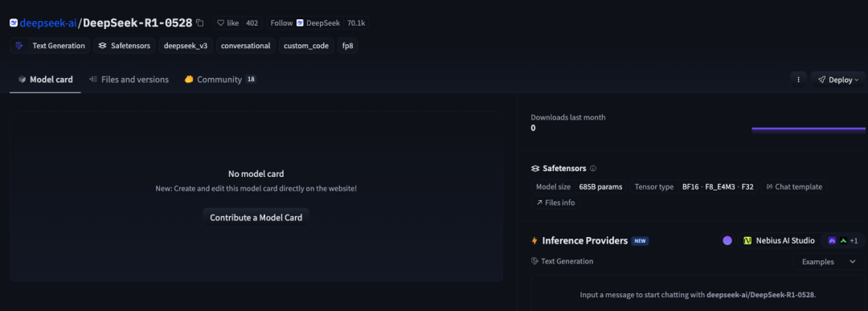Image resolution: width=868 pixels, height=311 pixels.
Task: Open the Examples dropdown
Action: [829, 261]
